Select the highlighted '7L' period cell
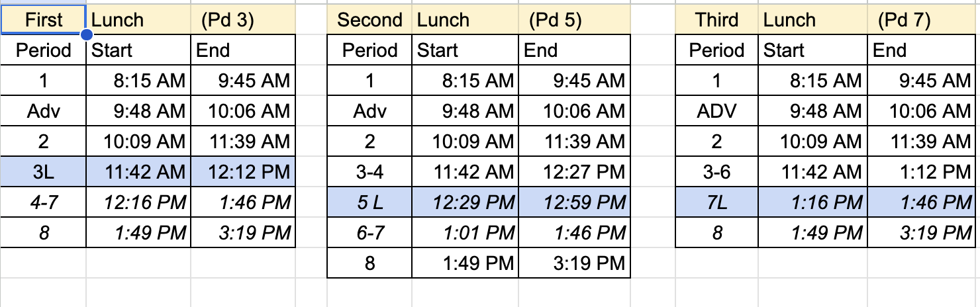Viewport: 980px width, 307px height. click(x=716, y=202)
